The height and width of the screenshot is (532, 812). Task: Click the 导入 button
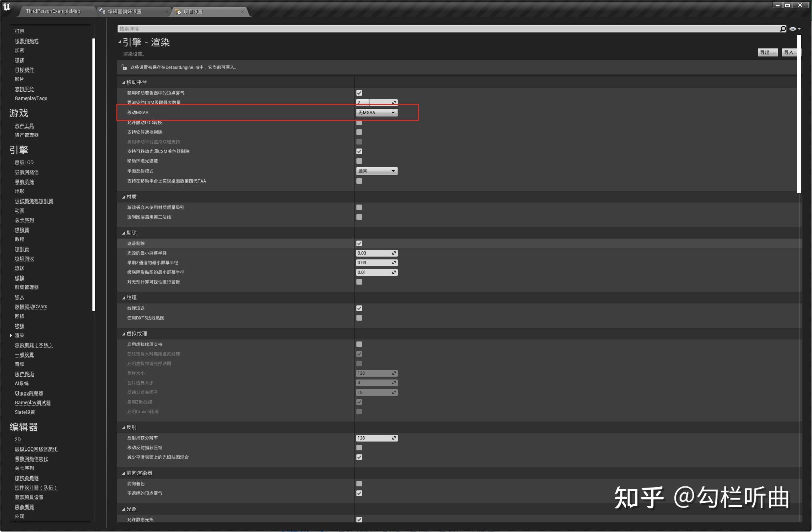click(790, 52)
